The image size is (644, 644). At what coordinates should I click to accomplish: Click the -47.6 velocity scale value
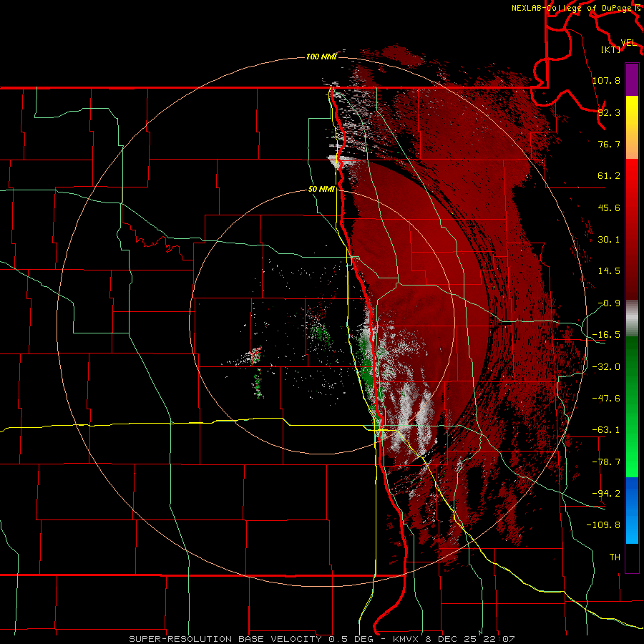606,399
